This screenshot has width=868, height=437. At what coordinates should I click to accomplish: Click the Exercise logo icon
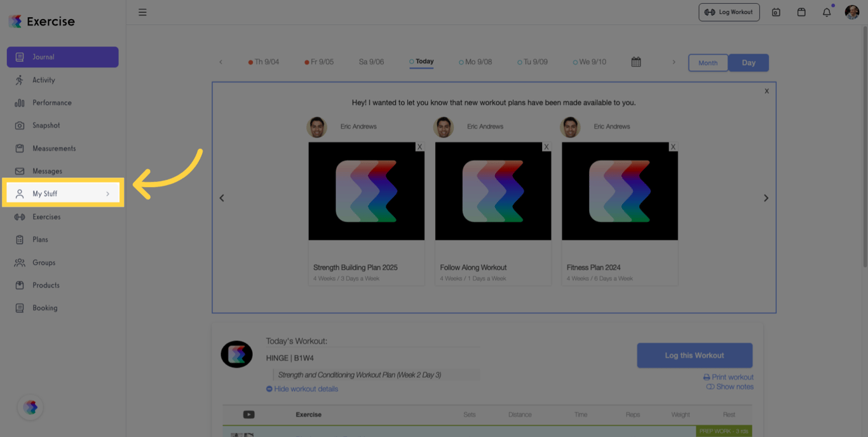click(16, 22)
